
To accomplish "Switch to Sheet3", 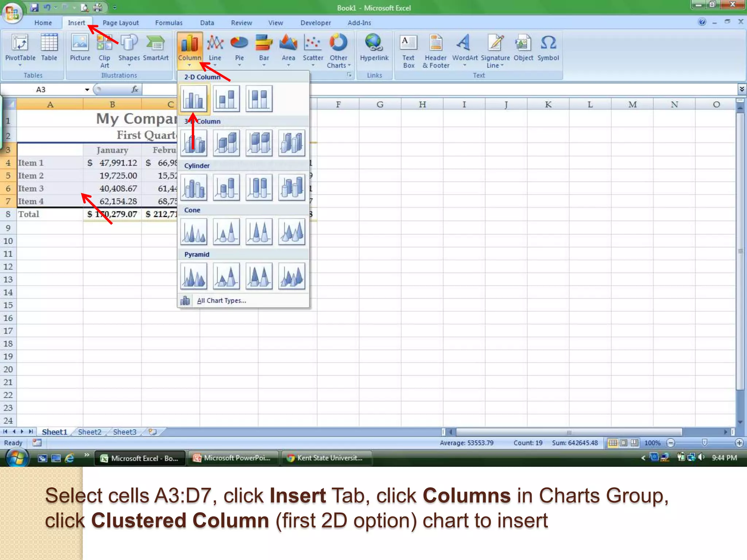I will 124,432.
